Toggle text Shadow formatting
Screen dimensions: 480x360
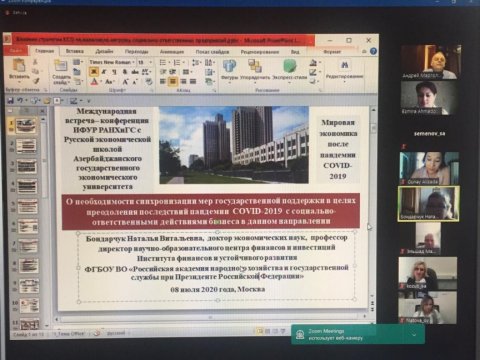pos(125,71)
